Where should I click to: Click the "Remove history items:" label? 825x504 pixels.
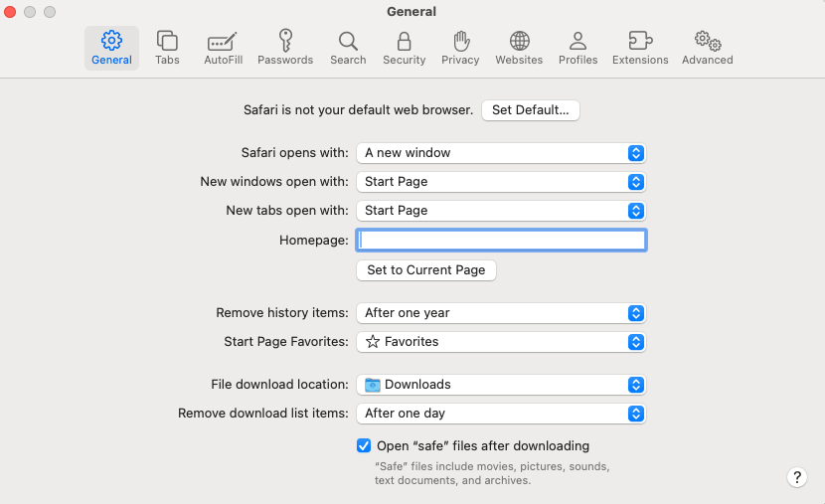coord(282,313)
